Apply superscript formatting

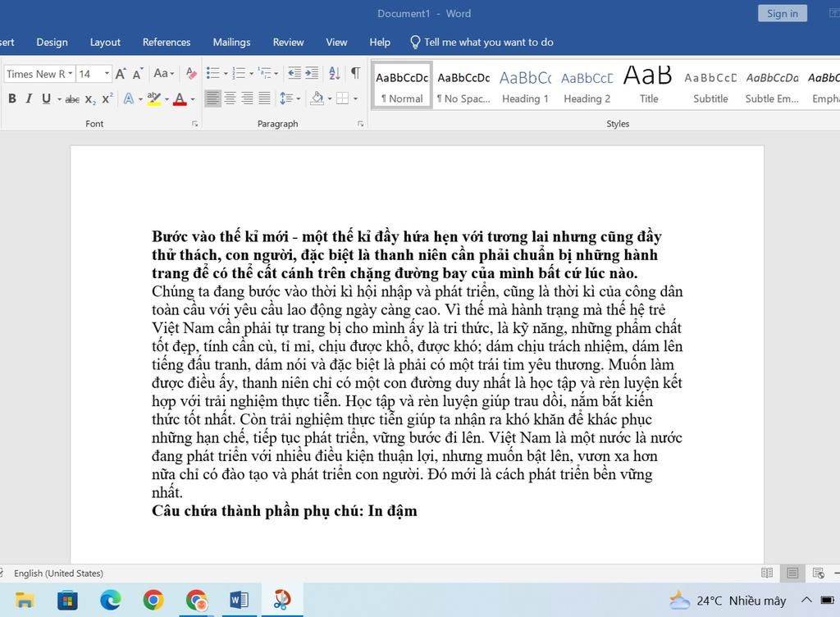click(x=107, y=99)
